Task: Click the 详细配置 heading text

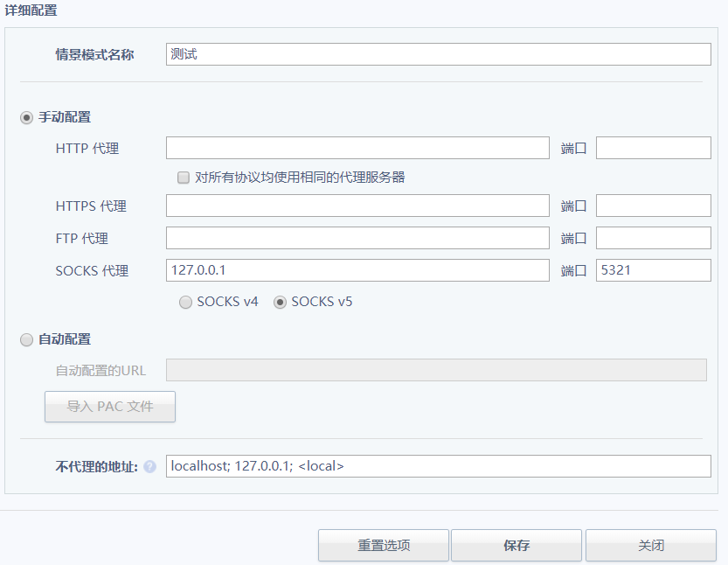Action: coord(31,10)
